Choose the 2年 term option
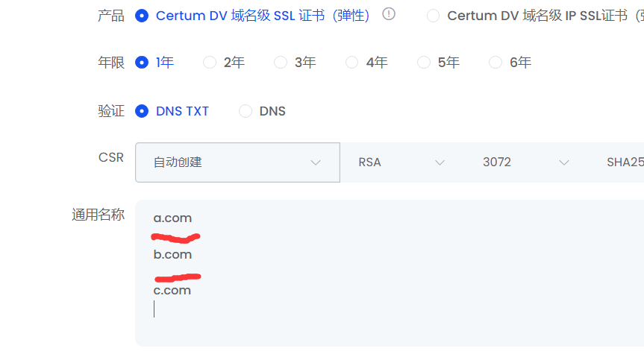This screenshot has height=357, width=644. point(210,63)
